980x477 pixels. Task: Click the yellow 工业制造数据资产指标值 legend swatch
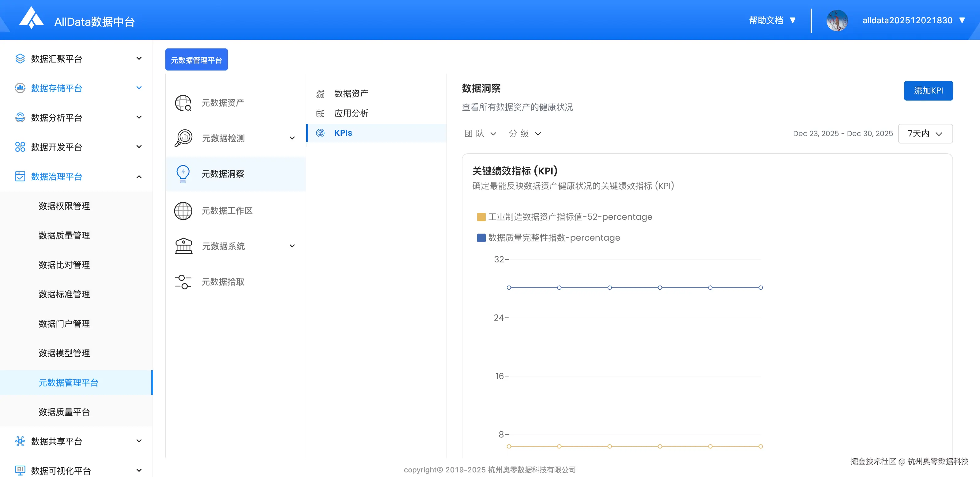pyautogui.click(x=481, y=217)
